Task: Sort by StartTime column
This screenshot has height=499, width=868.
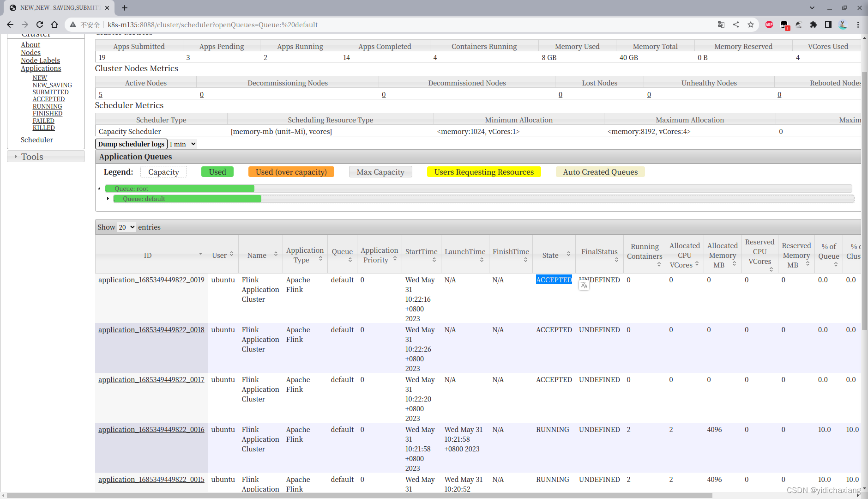Action: coord(422,255)
